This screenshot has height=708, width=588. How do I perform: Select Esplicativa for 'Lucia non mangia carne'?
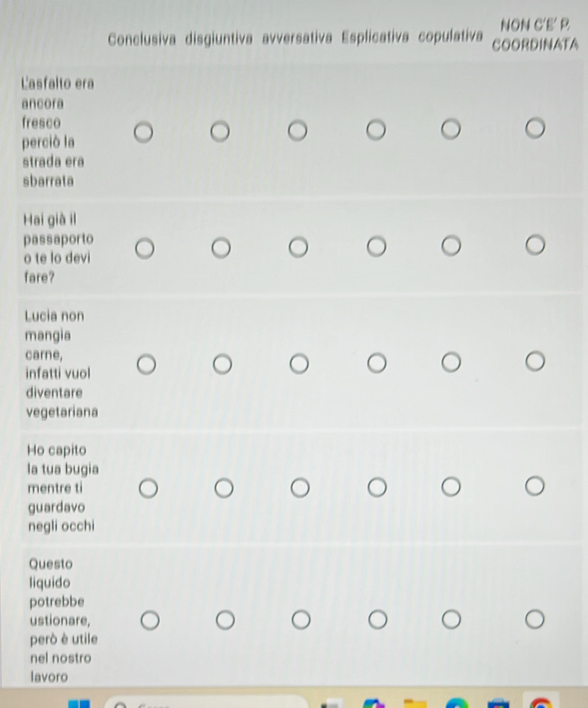377,363
